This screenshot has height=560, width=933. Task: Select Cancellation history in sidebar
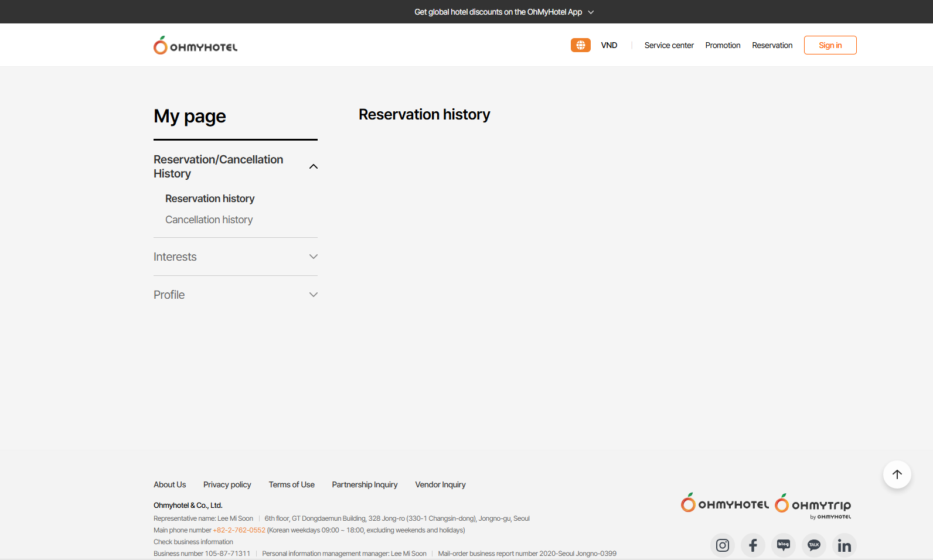click(209, 220)
